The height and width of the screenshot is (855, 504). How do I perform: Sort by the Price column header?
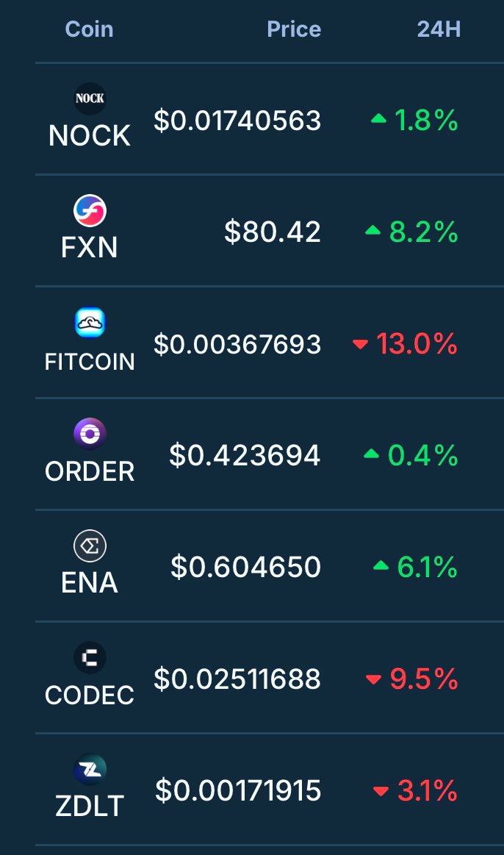pos(294,29)
